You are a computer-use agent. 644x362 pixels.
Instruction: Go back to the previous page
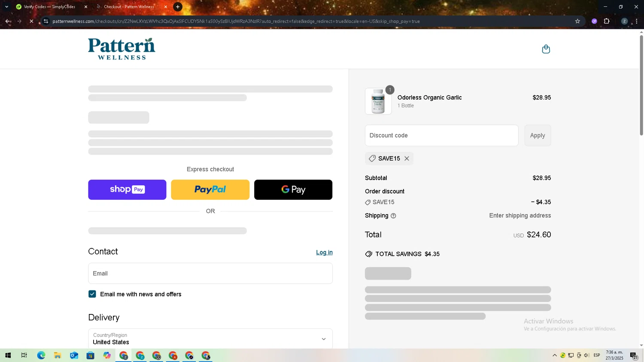[x=8, y=21]
